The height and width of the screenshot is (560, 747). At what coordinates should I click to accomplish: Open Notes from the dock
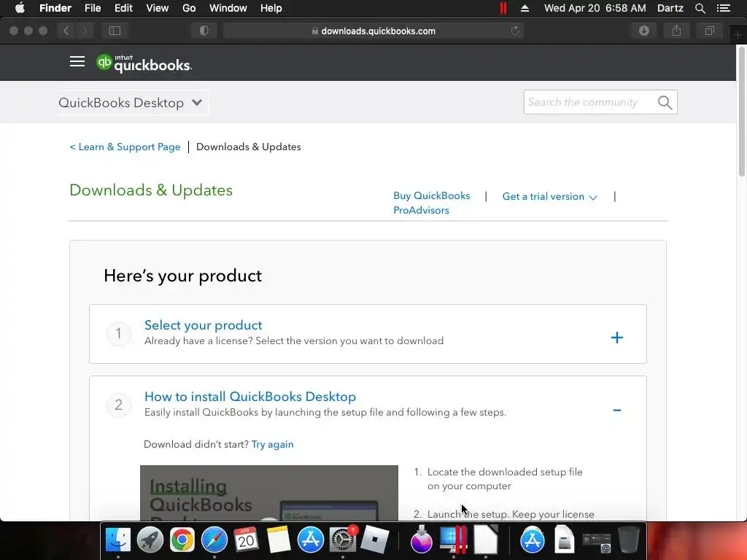[278, 540]
